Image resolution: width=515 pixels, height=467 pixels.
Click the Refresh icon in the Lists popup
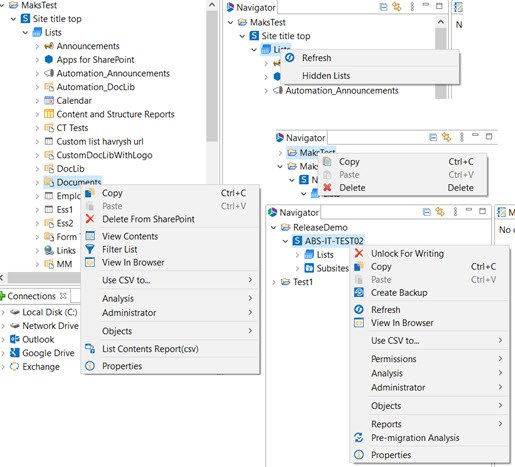coord(290,58)
